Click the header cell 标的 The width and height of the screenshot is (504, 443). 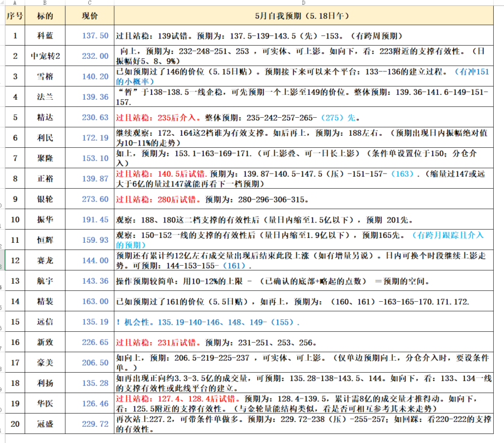point(45,16)
